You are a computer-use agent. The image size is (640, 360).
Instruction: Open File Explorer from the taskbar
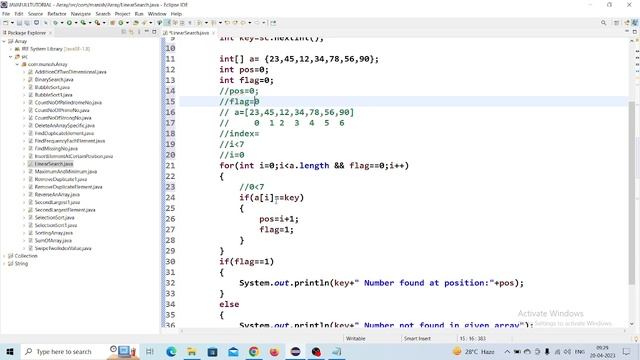point(191,351)
